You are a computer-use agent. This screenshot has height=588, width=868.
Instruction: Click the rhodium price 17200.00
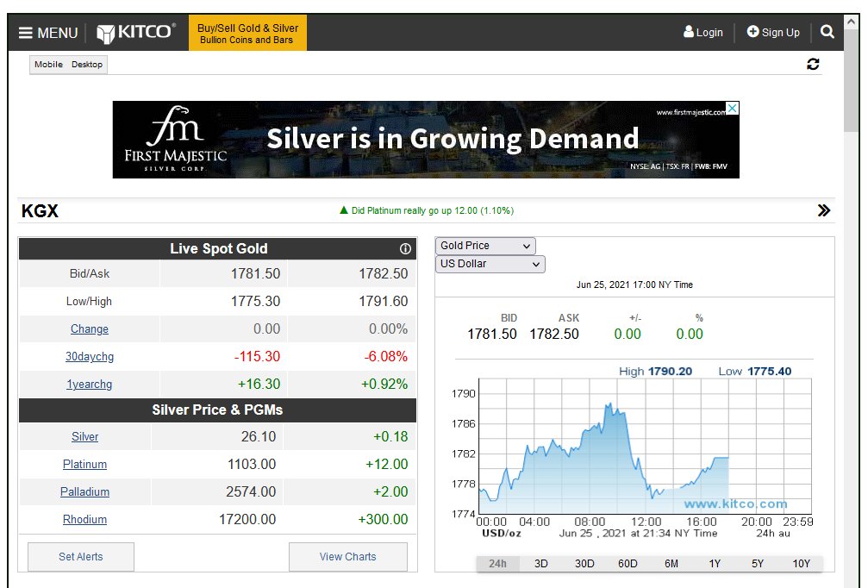[247, 520]
